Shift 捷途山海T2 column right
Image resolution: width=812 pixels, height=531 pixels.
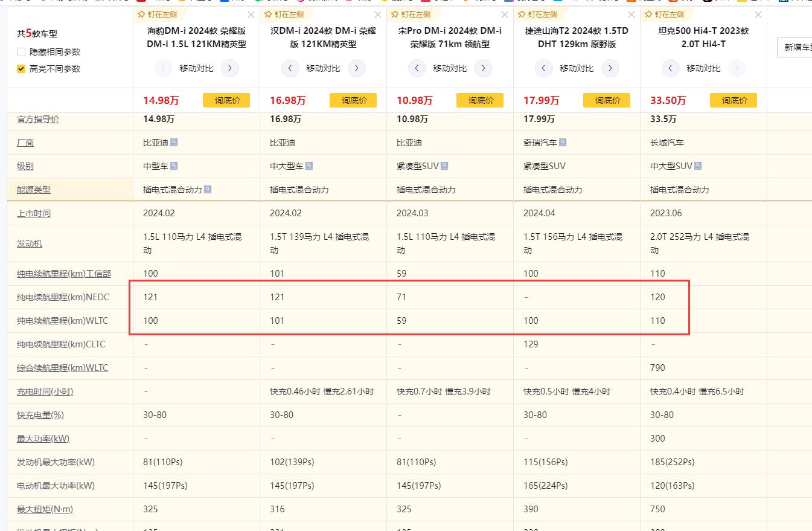pyautogui.click(x=610, y=68)
